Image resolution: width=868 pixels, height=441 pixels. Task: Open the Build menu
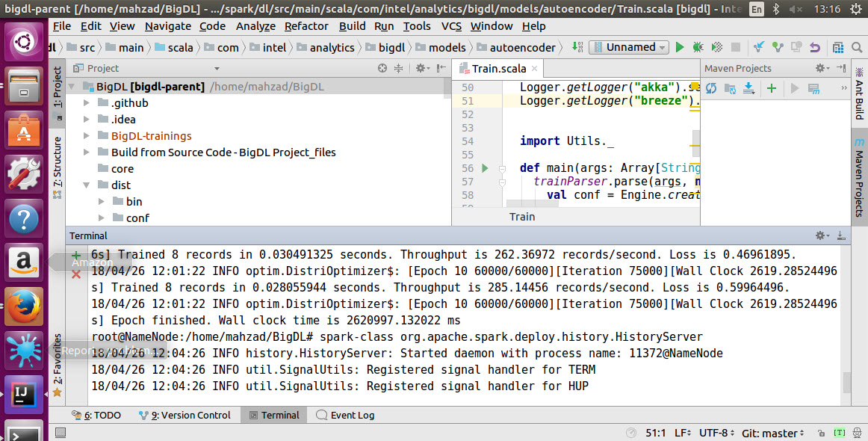point(352,26)
